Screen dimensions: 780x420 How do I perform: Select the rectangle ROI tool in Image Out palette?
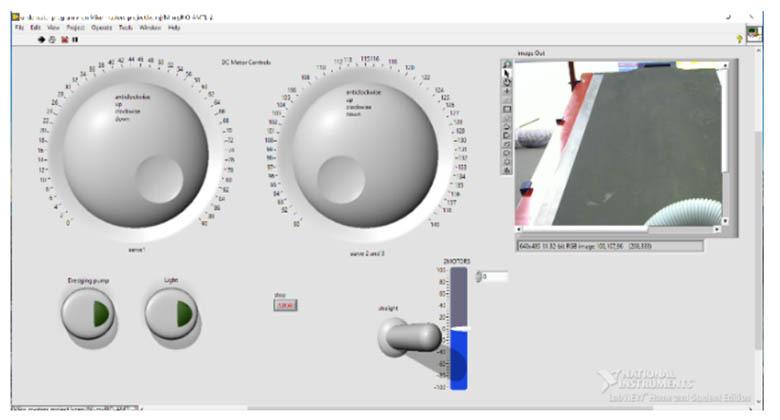(507, 109)
